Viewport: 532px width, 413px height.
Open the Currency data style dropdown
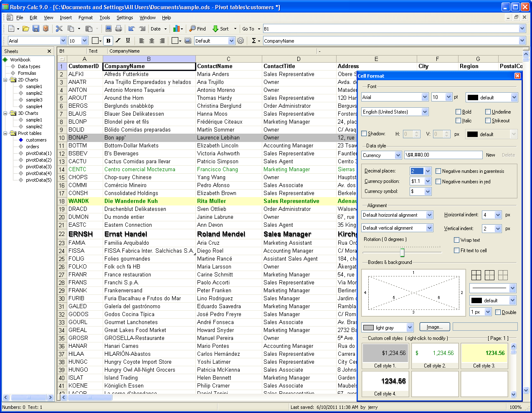[x=398, y=155]
